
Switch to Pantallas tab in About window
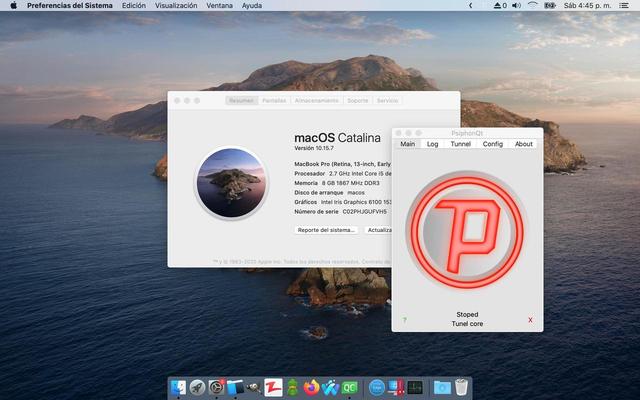pos(274,100)
